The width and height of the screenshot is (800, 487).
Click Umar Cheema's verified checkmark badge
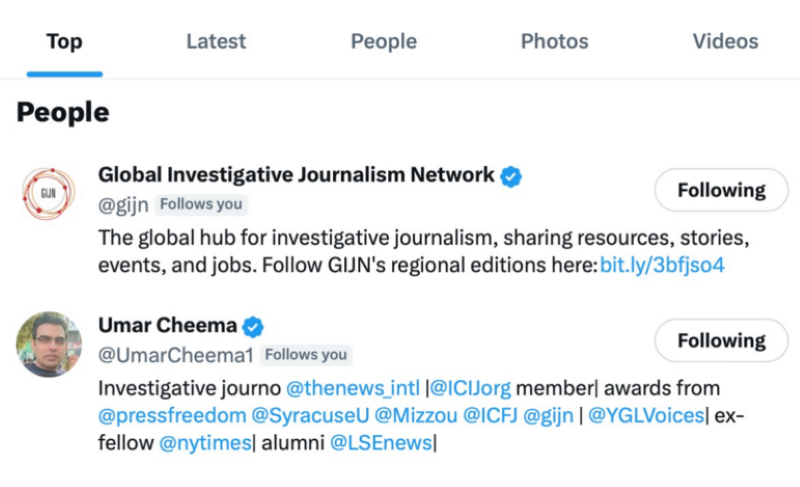point(254,326)
